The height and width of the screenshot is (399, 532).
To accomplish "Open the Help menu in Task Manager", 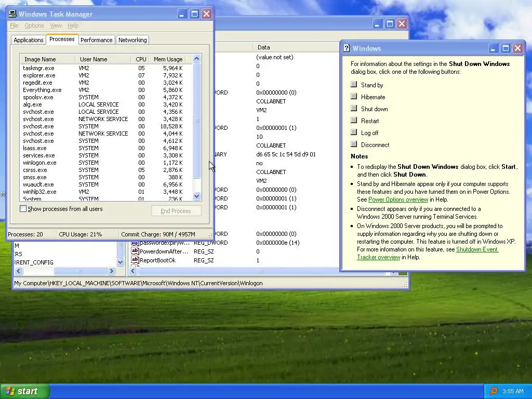I will point(73,25).
